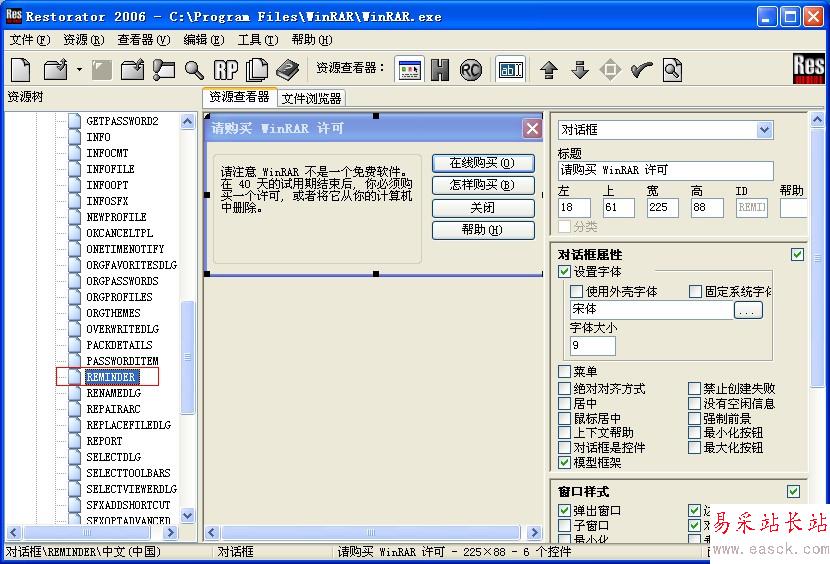This screenshot has height=564, width=830.
Task: Collapse the 对话框属性 section checkbox
Action: point(798,255)
